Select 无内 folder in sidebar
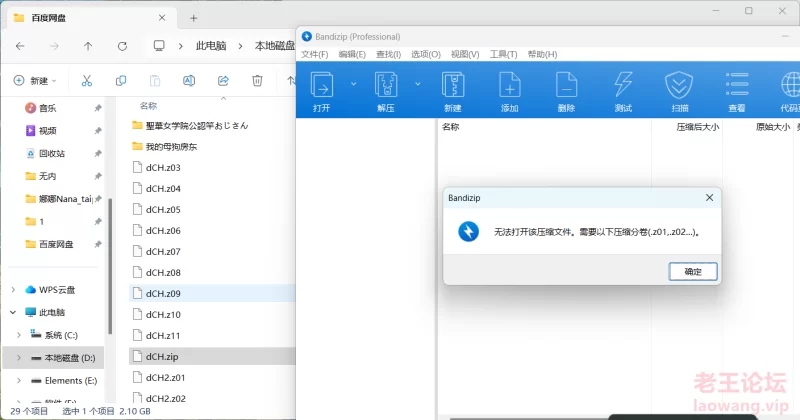 47,176
